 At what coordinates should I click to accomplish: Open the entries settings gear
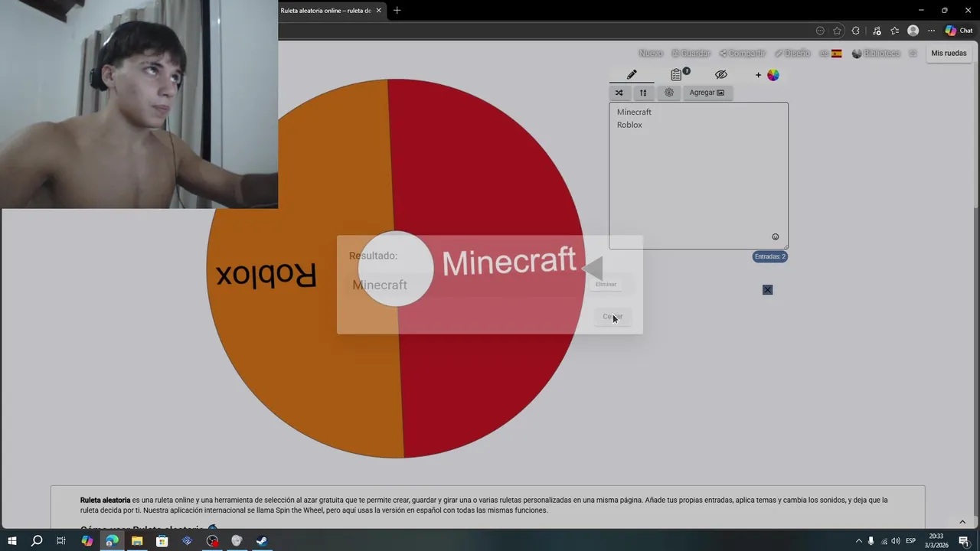point(669,93)
